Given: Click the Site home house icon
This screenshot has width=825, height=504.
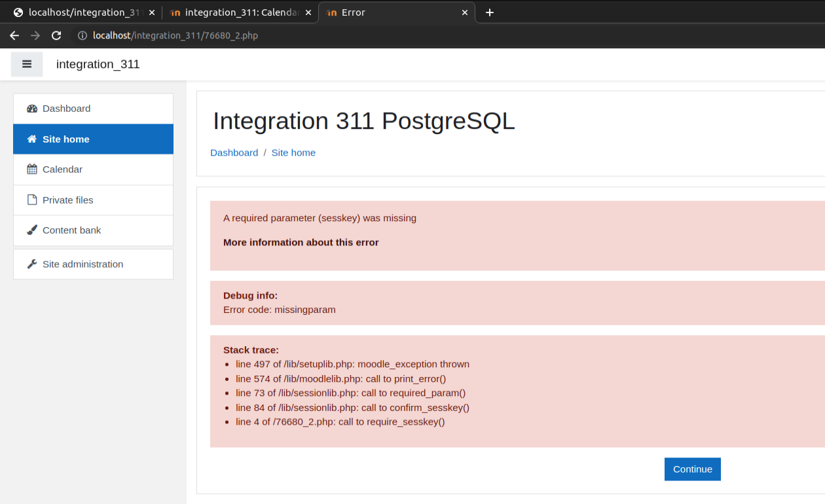Looking at the screenshot, I should 32,139.
